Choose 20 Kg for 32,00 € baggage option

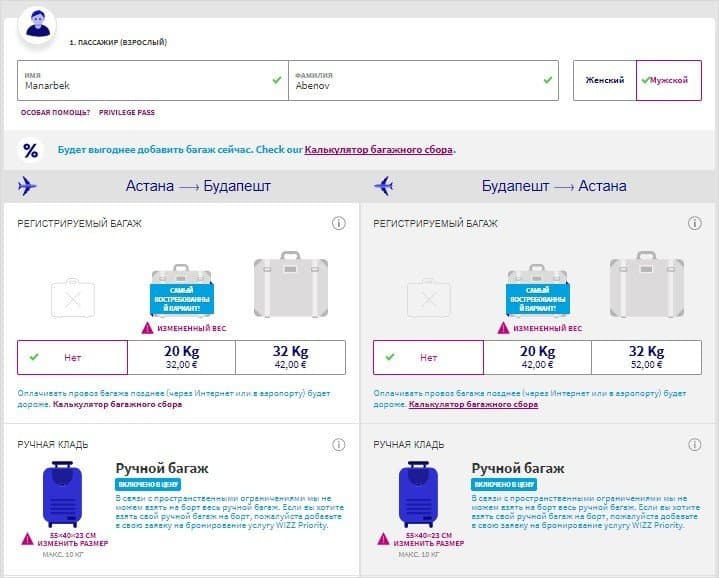click(x=182, y=358)
